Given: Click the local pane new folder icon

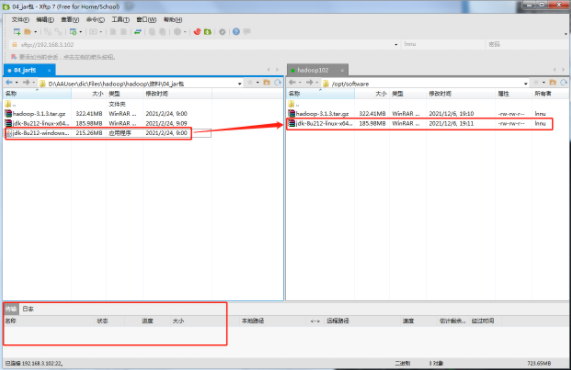Looking at the screenshot, I should point(267,83).
